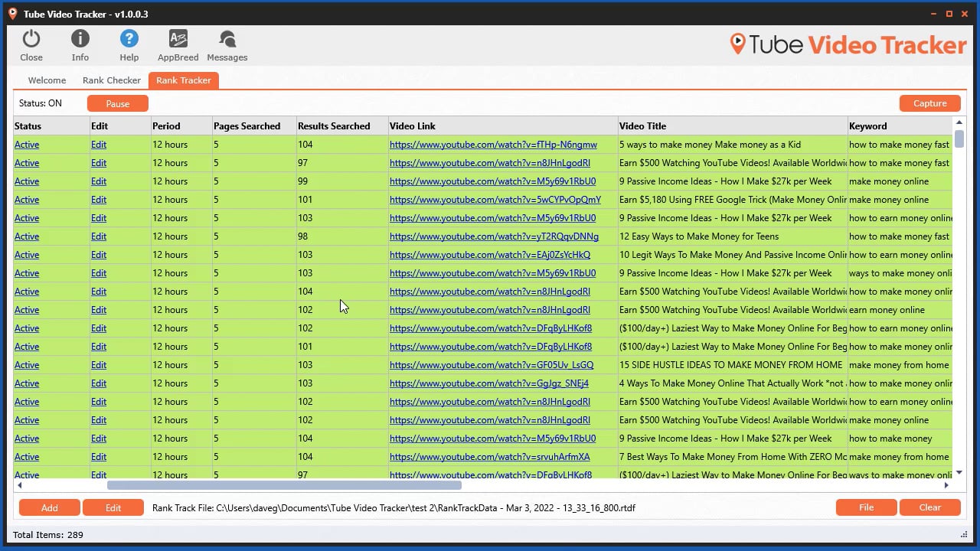Click the Close power icon in toolbar
The height and width of the screenshot is (551, 980).
[x=31, y=39]
